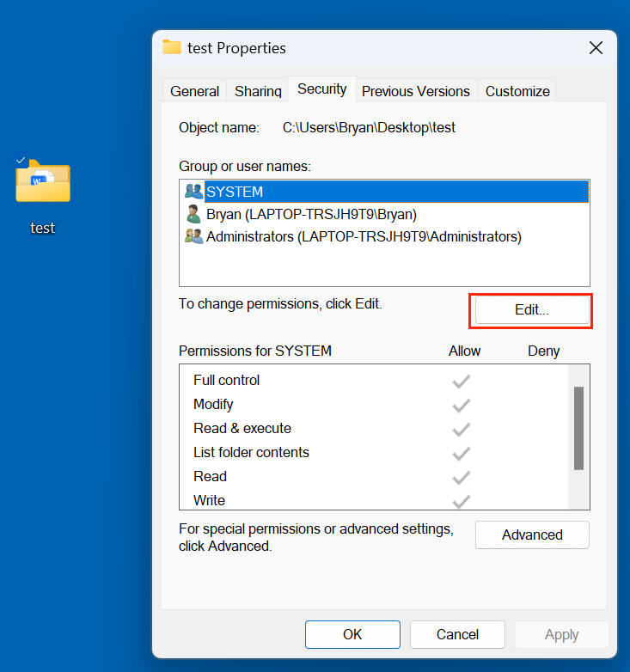Click the Bryan user account icon
Screen dimensions: 630x672
(193, 214)
